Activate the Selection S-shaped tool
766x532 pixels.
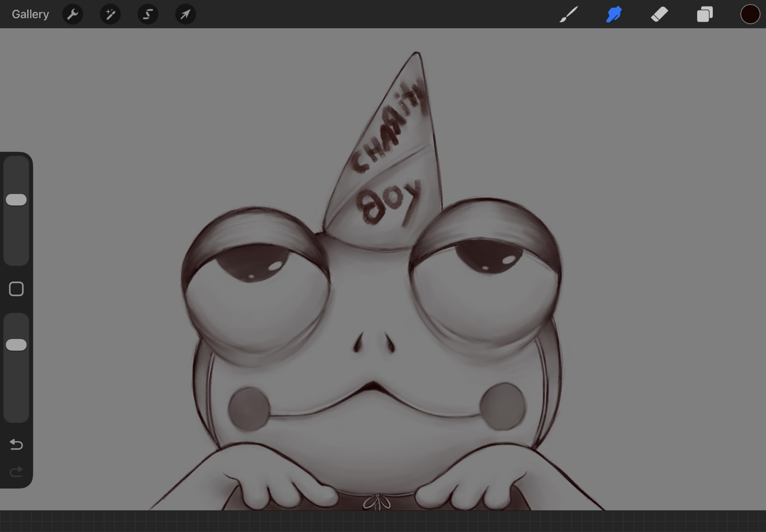pos(148,15)
